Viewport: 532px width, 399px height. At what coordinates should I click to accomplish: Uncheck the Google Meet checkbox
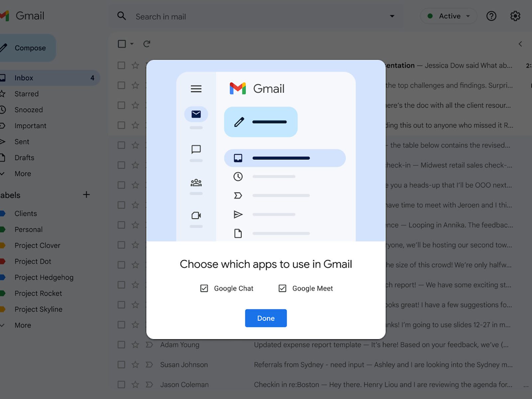(282, 288)
